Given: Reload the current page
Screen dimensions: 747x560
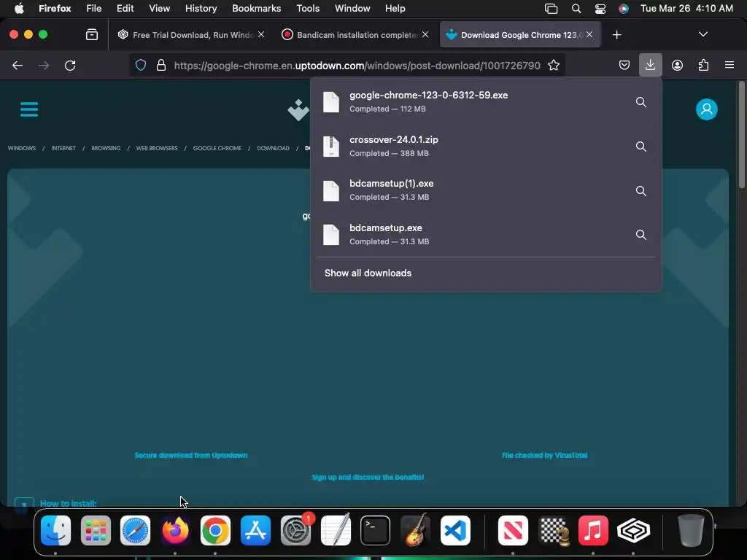Looking at the screenshot, I should click(70, 65).
